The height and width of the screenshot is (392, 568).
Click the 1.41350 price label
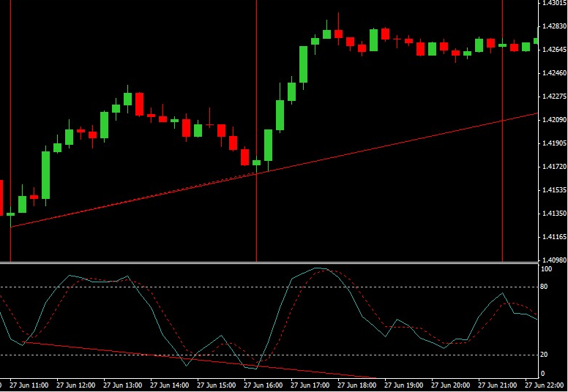pyautogui.click(x=554, y=214)
